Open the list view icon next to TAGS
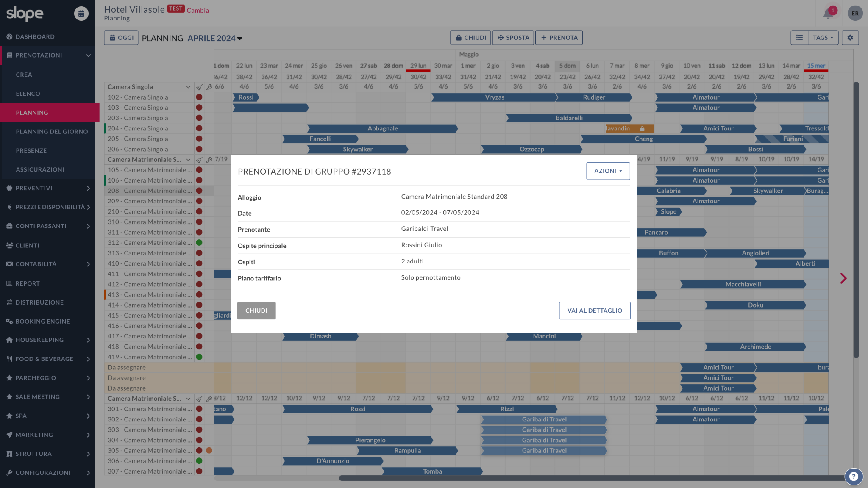The width and height of the screenshot is (868, 488). (x=799, y=37)
